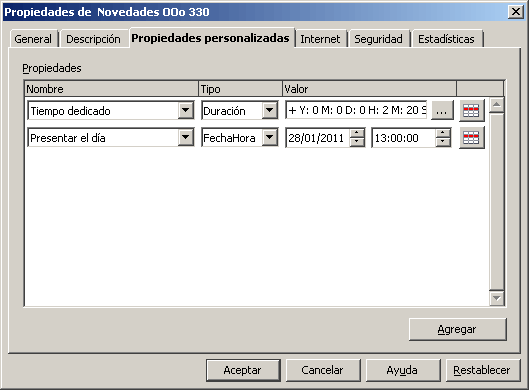Decrease the time 13:00:00 with down spinner

[x=443, y=142]
